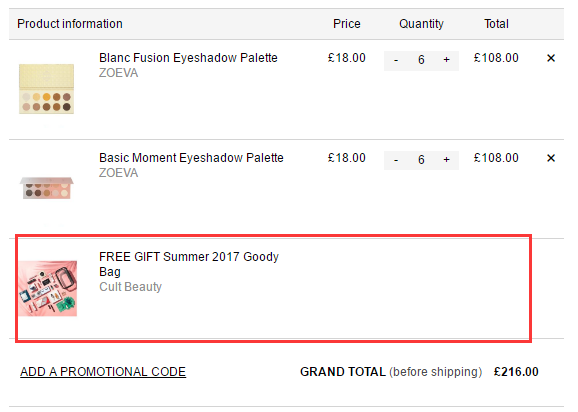Click the Cult Beauty brand name

pyautogui.click(x=130, y=287)
